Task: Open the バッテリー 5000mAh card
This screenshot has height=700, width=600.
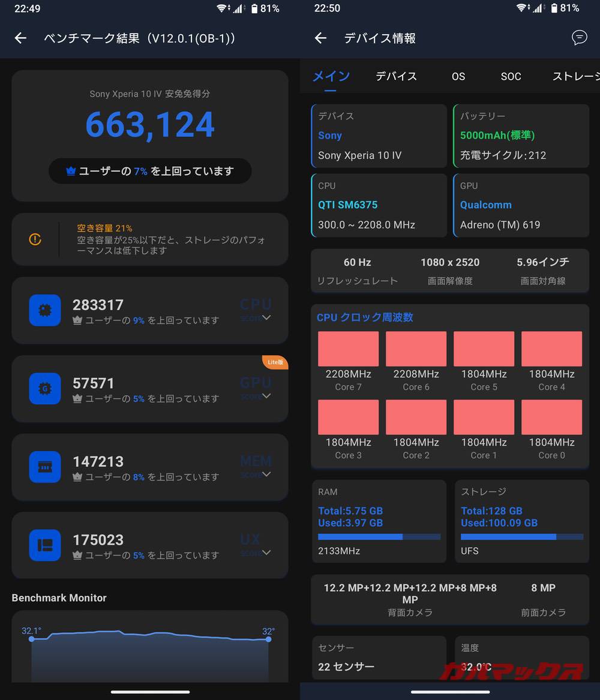Action: tap(521, 136)
